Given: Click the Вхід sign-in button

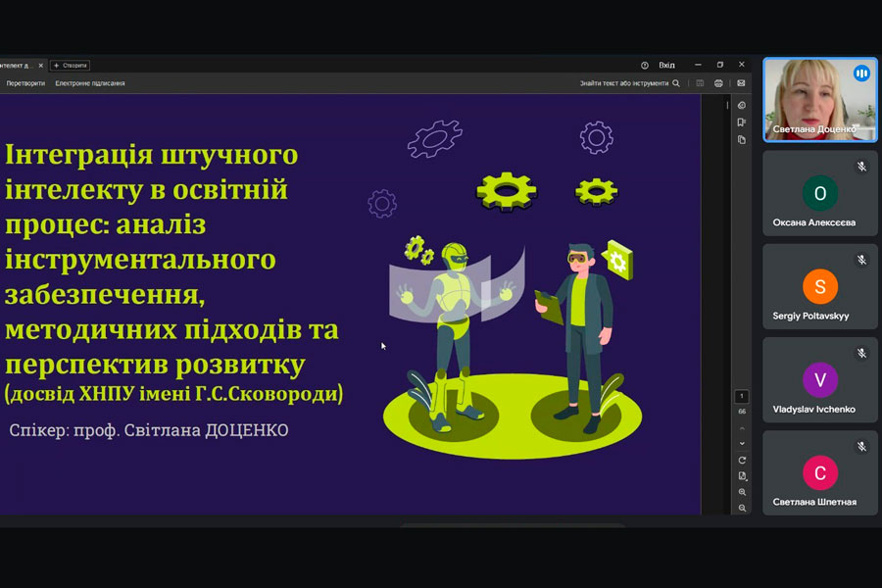Looking at the screenshot, I should pyautogui.click(x=666, y=65).
